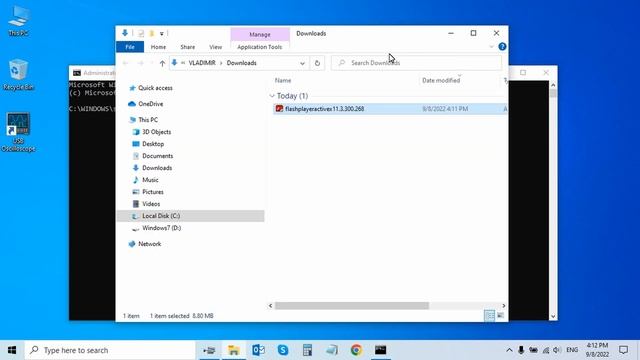Show hidden system tray icons
Screen dimensions: 640x360
click(509, 350)
